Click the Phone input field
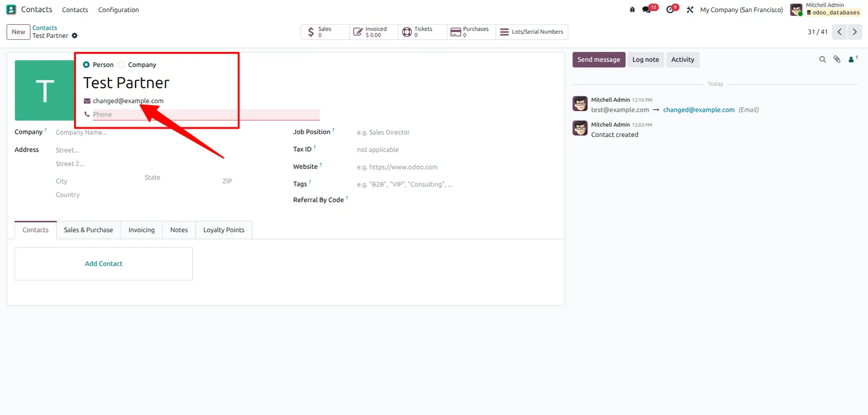 [x=206, y=115]
